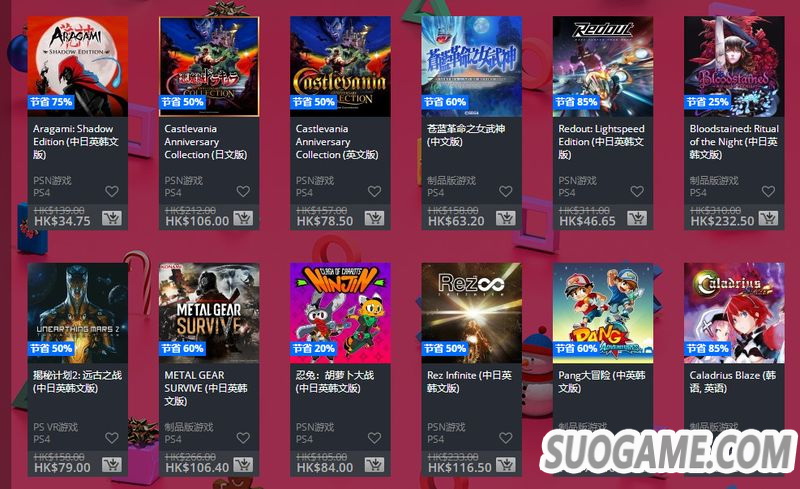Click the Castlevania Anniversary Collection English cover
Screen dimensions: 800x489
(x=340, y=66)
